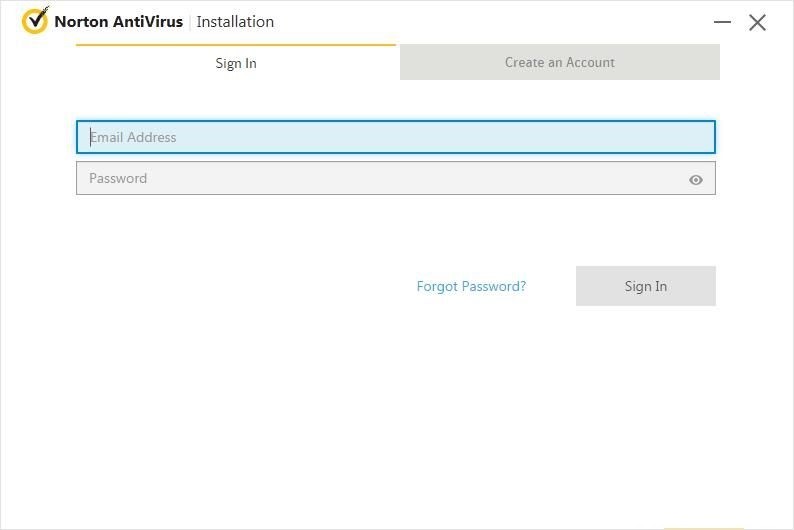This screenshot has width=794, height=530.
Task: Select the Sign In tab
Action: (236, 63)
